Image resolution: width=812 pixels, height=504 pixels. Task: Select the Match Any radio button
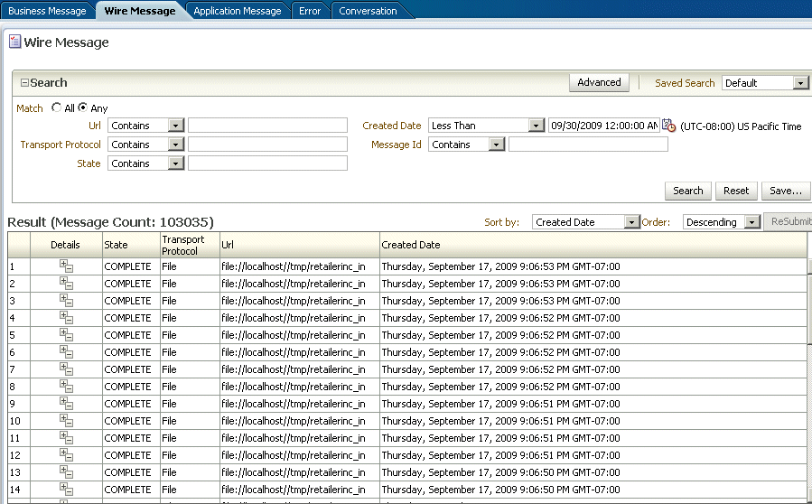tap(82, 107)
